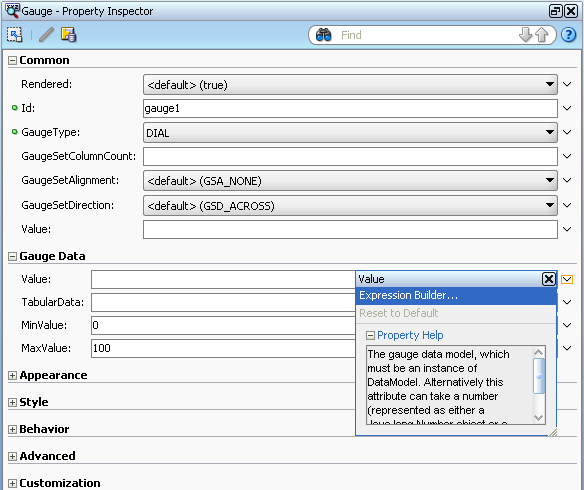
Task: Open property menu arrow beside Rendered
Action: [x=567, y=84]
